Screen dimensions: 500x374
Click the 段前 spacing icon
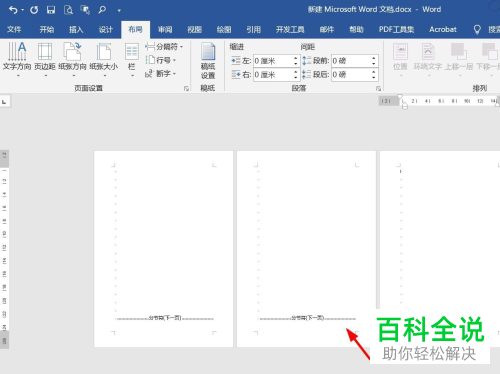point(307,61)
